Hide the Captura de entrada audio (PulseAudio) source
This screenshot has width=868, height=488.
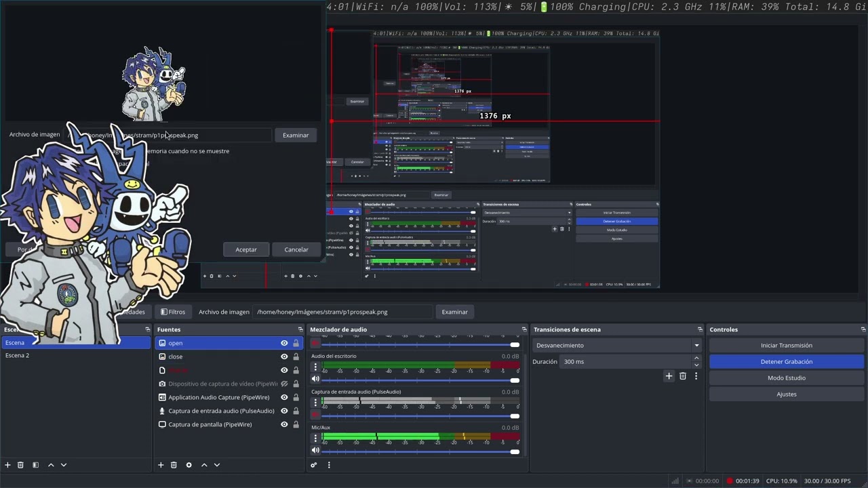pos(284,411)
